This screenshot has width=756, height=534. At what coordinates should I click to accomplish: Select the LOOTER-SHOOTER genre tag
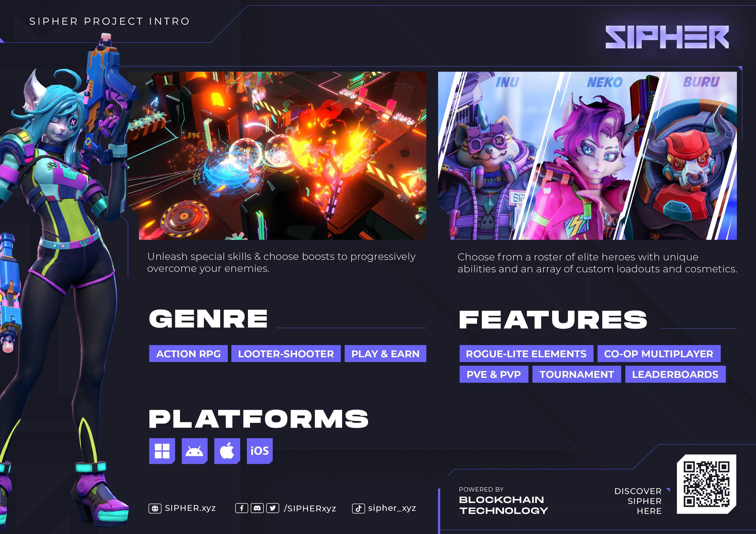[286, 354]
